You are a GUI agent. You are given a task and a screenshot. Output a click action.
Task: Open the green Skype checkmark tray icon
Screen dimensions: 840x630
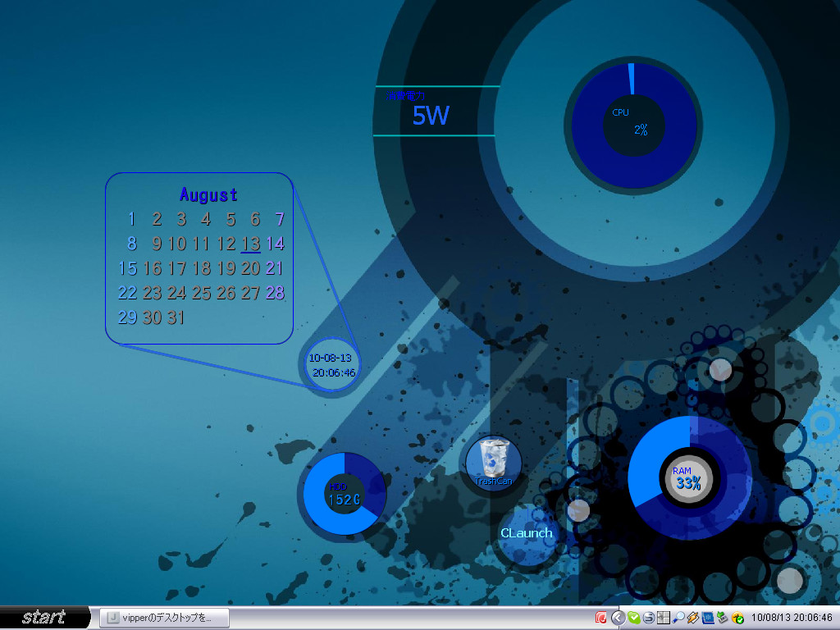click(x=634, y=618)
